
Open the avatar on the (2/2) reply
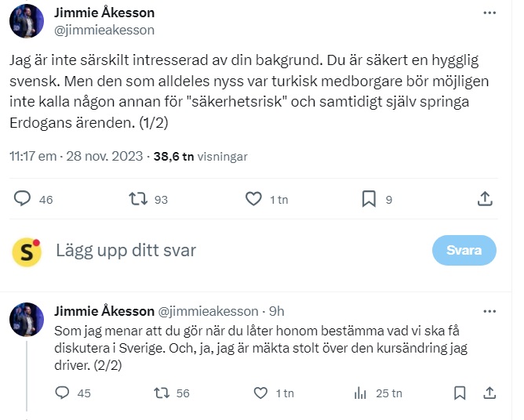pos(27,319)
